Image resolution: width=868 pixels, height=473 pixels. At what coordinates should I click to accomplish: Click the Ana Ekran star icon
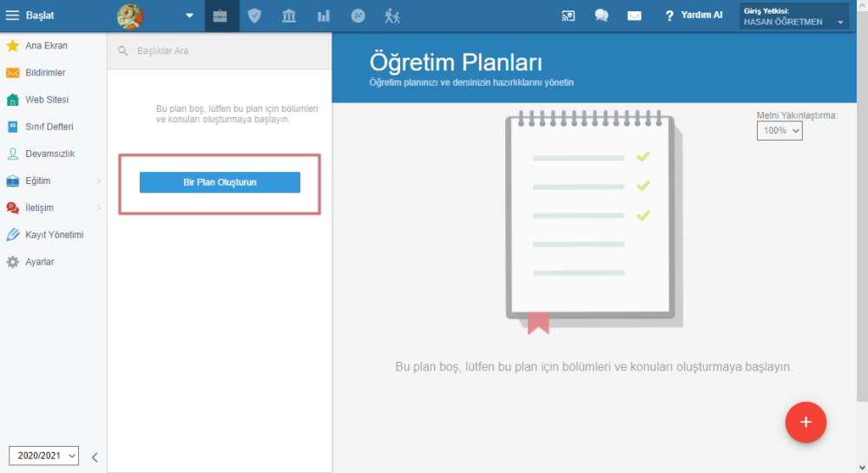click(x=12, y=45)
